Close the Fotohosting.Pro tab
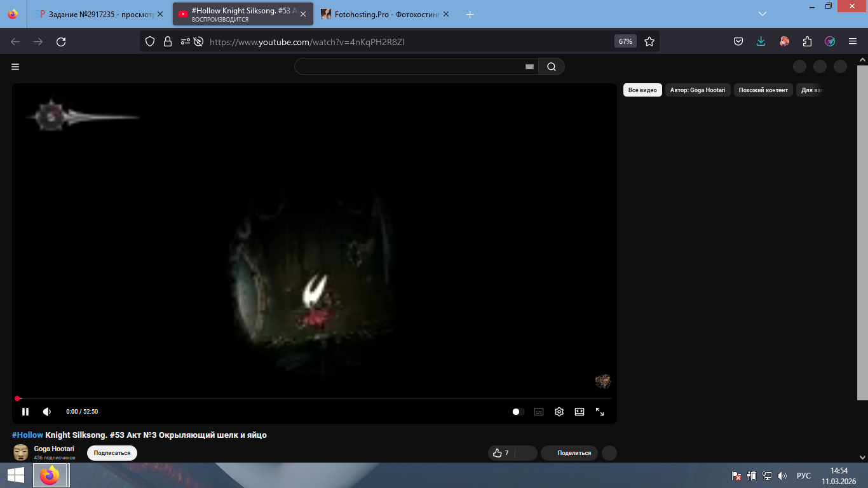The width and height of the screenshot is (868, 488). tap(446, 14)
